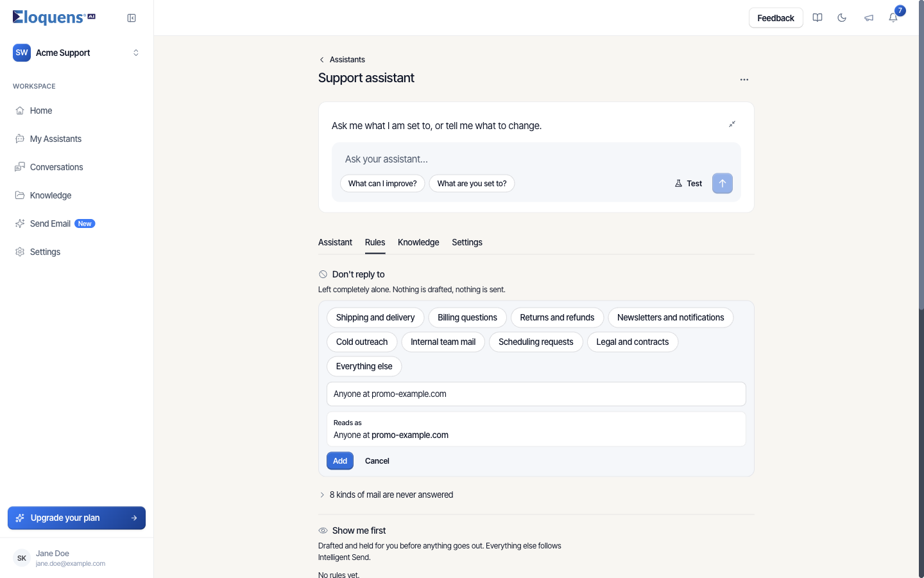
Task: Click the Eloquens AI logo
Action: click(x=54, y=17)
